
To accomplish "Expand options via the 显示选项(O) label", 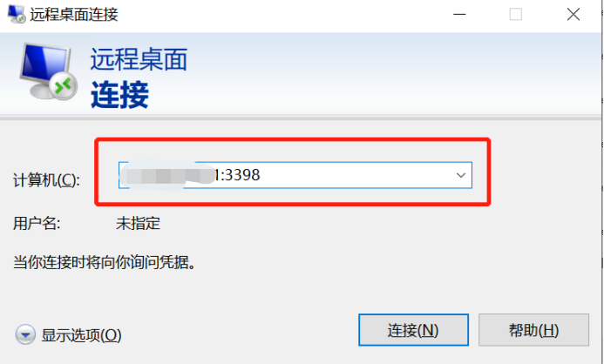I will [81, 334].
